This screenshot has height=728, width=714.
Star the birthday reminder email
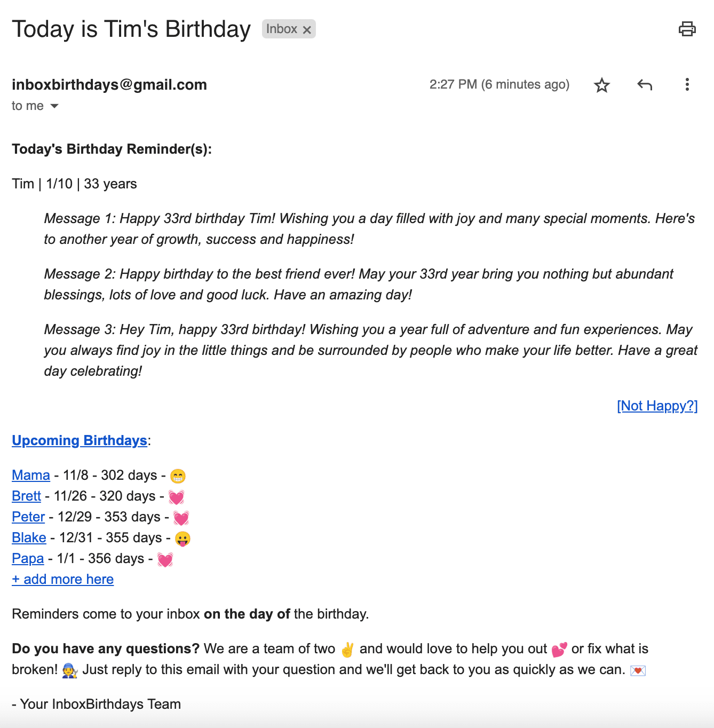click(x=602, y=85)
